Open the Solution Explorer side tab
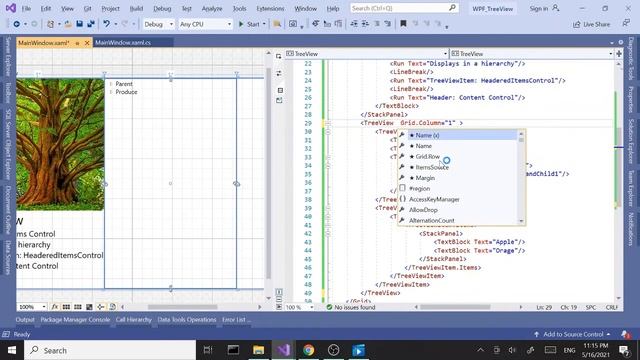Screen dimensions: 640x360 coord(631,141)
